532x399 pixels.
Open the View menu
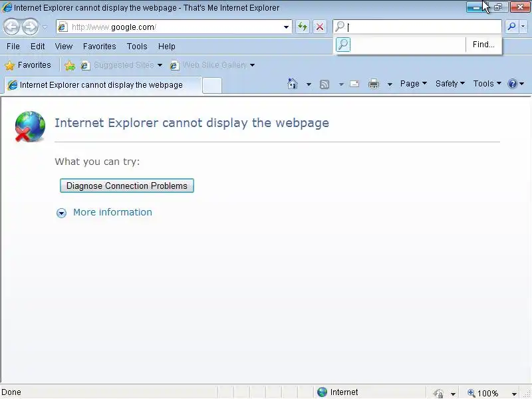pos(64,47)
